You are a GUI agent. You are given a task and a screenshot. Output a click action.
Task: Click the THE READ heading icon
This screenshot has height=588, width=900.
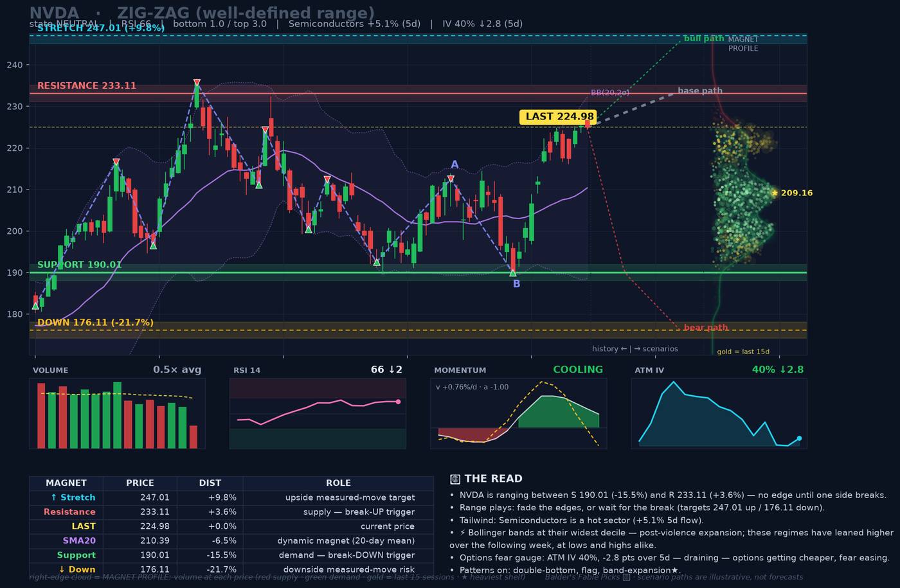coord(455,479)
